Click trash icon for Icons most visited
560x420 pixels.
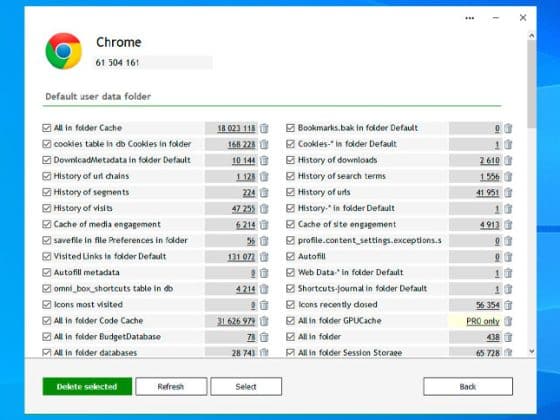[x=264, y=305]
